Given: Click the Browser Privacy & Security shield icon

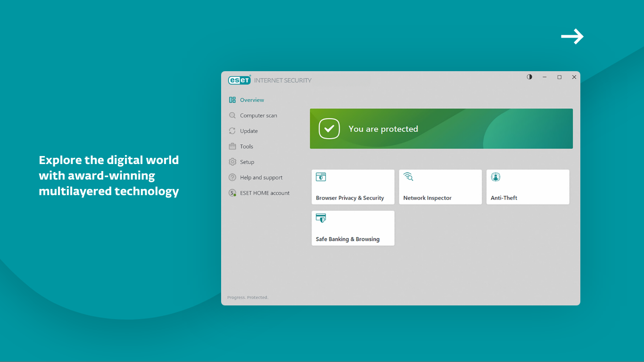Looking at the screenshot, I should pyautogui.click(x=321, y=177).
